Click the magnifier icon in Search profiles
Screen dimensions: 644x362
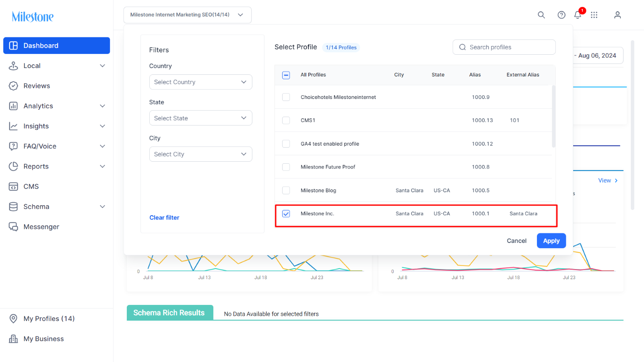(462, 47)
